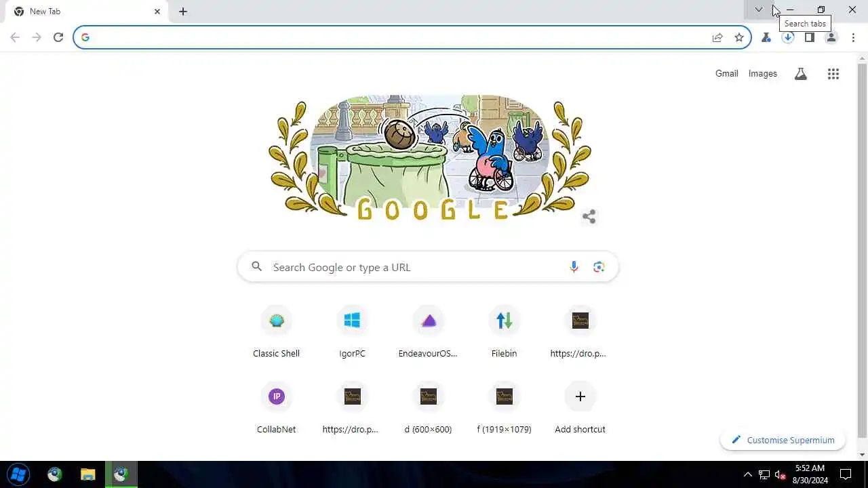Image resolution: width=868 pixels, height=488 pixels.
Task: Open the three-dot browser menu
Action: 853,37
